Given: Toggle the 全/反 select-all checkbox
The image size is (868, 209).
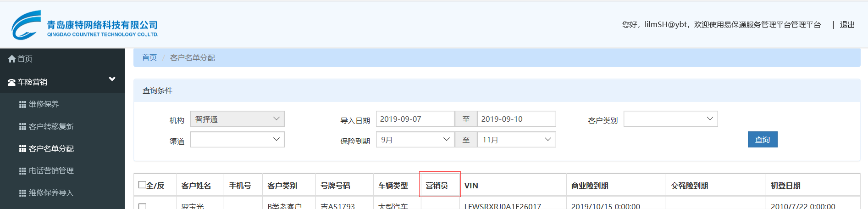Looking at the screenshot, I should click(x=142, y=185).
